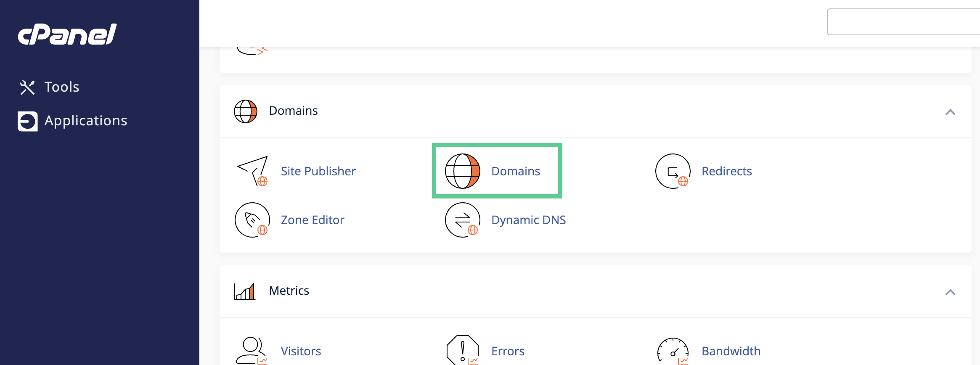The height and width of the screenshot is (365, 980).
Task: Open Tools in the sidebar
Action: click(x=62, y=87)
